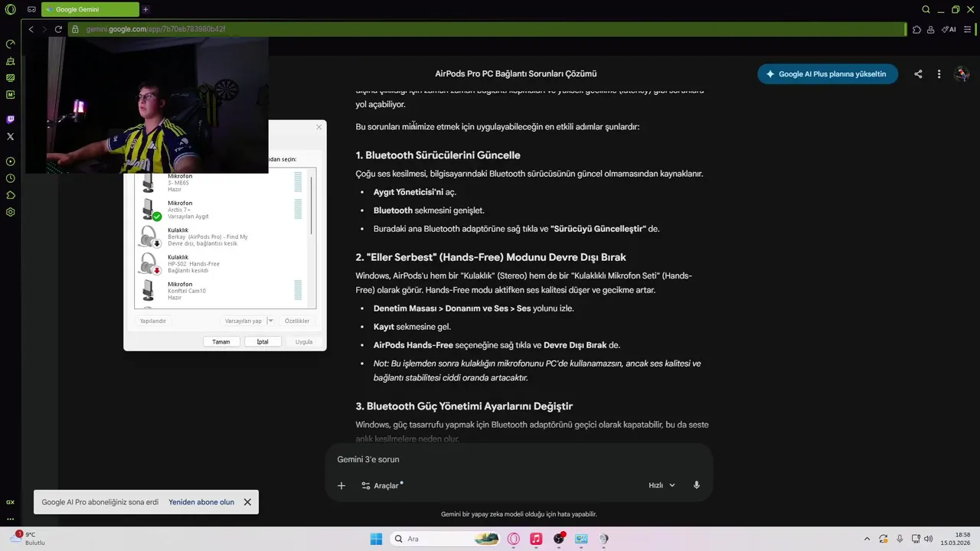The height and width of the screenshot is (551, 980).
Task: Share the Gemini conversation
Action: [918, 74]
